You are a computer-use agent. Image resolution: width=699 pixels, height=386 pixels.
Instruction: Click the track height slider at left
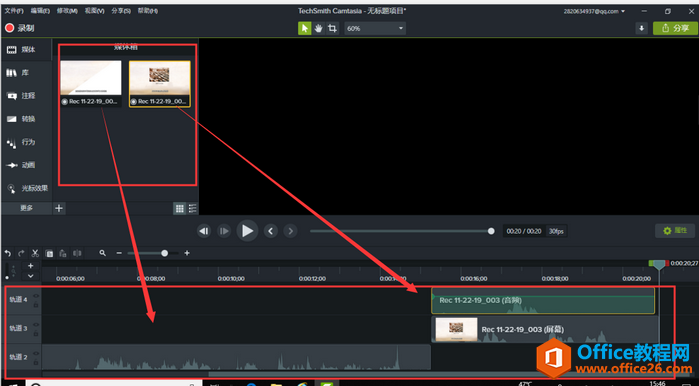(7, 271)
